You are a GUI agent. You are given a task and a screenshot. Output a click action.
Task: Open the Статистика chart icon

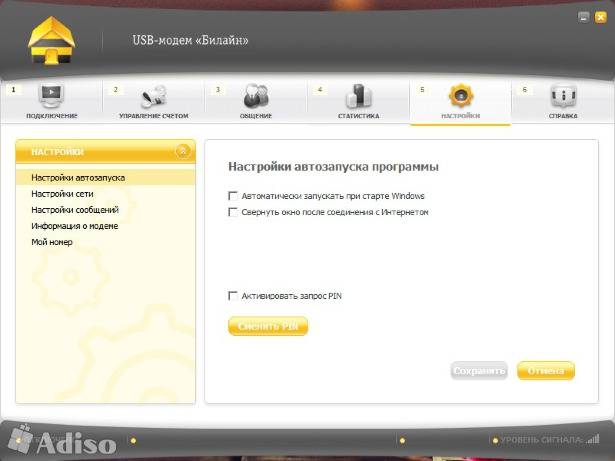pos(358,97)
